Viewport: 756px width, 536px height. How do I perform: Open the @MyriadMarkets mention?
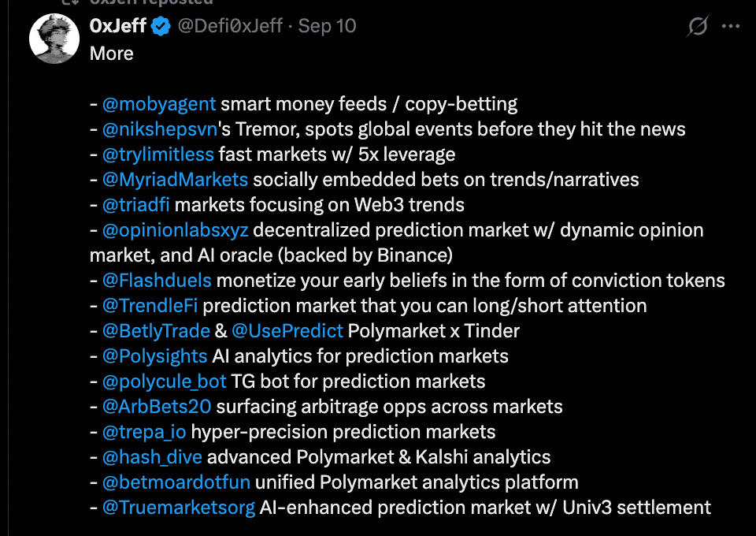coord(175,180)
